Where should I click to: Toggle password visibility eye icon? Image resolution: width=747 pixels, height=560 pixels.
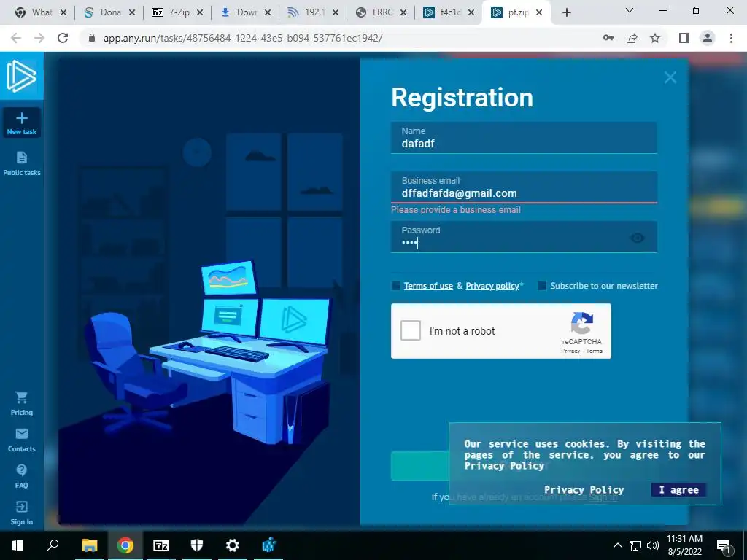638,238
